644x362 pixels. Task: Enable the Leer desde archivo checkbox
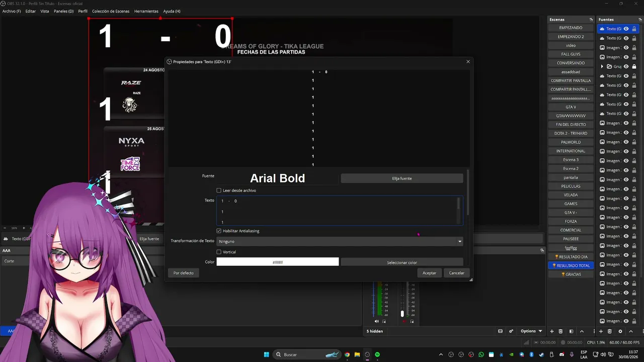(x=219, y=191)
